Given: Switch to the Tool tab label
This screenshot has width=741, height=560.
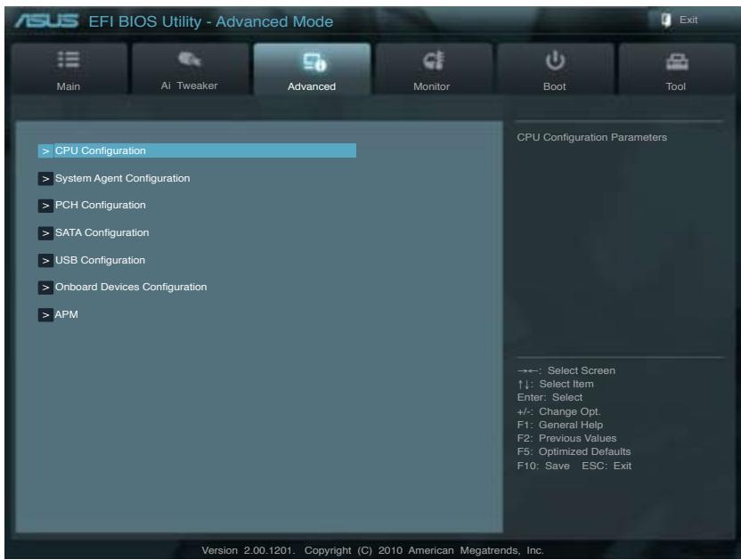Looking at the screenshot, I should point(676,86).
